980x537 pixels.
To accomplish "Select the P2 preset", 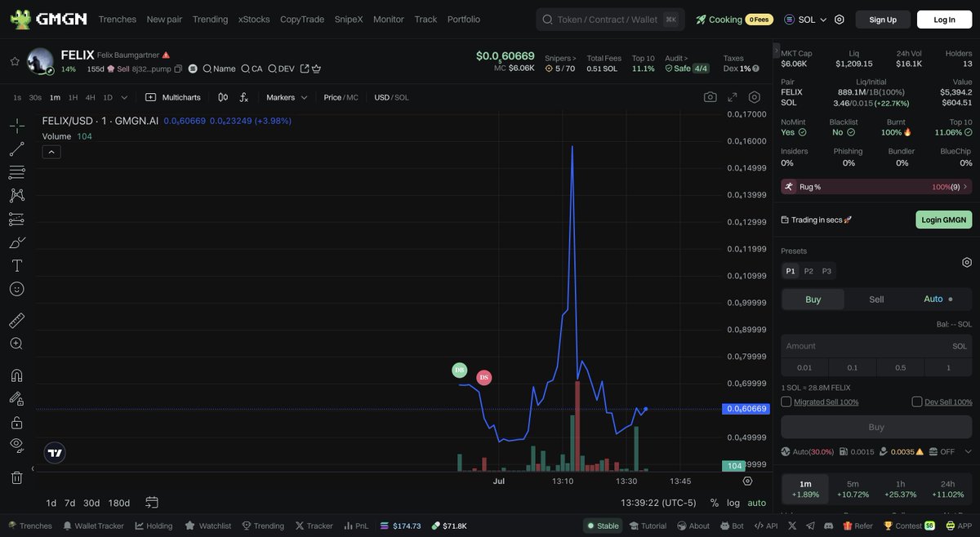I will click(x=808, y=271).
